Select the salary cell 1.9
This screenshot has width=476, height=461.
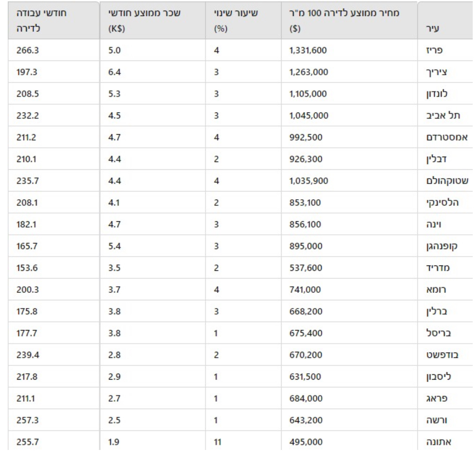[115, 442]
